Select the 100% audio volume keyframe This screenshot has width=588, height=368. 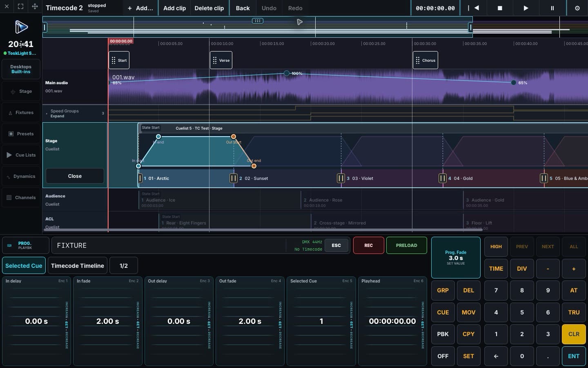[287, 73]
